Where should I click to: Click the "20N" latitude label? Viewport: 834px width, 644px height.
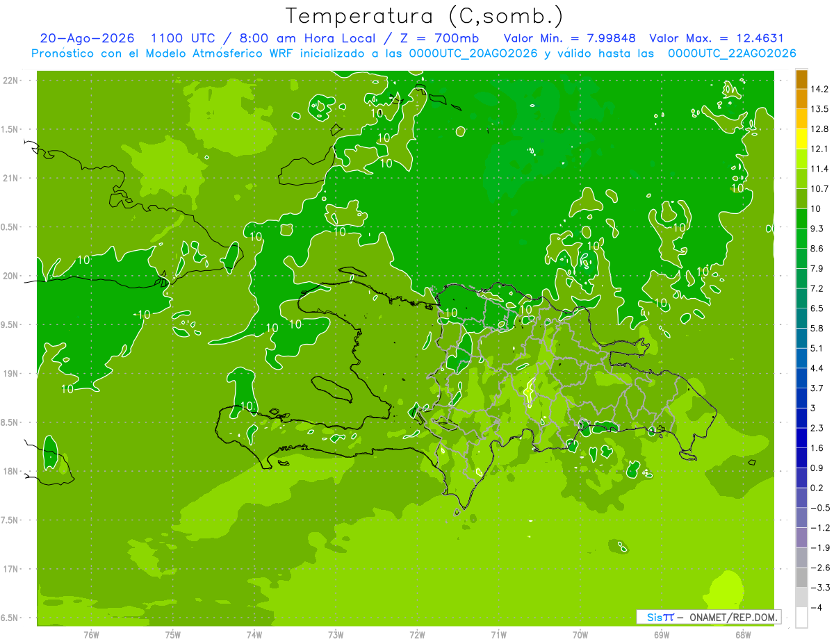click(x=11, y=276)
